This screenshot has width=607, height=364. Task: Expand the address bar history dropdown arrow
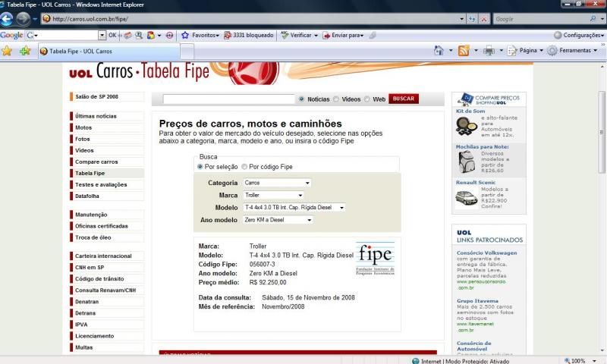click(x=461, y=18)
